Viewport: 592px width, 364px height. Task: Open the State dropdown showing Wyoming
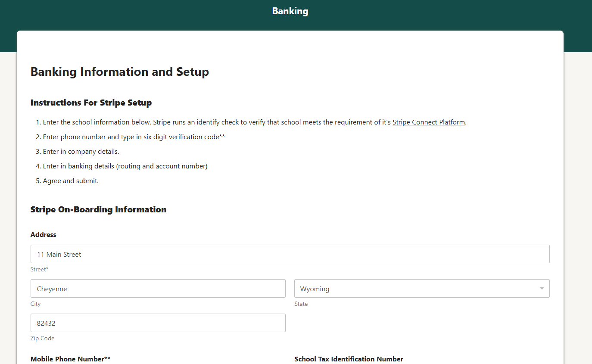click(x=422, y=289)
